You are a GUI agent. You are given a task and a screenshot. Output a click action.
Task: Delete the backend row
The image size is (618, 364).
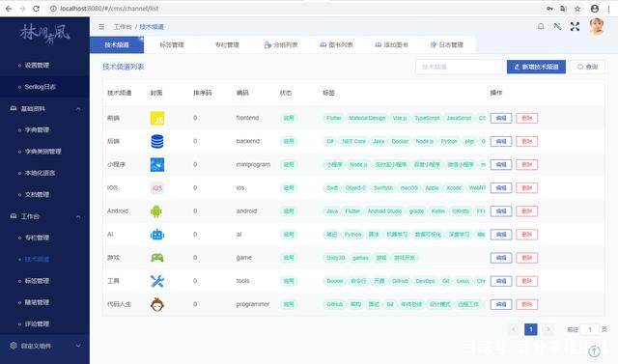(527, 141)
